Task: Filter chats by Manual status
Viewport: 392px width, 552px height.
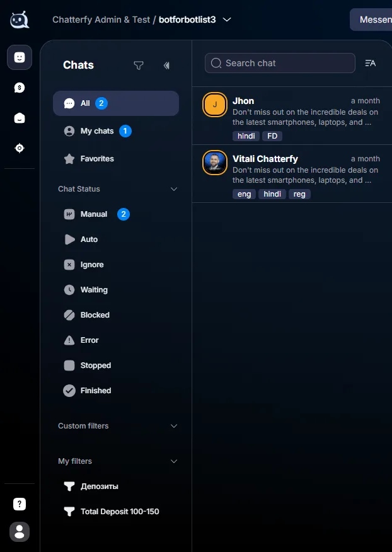Action: click(x=116, y=214)
